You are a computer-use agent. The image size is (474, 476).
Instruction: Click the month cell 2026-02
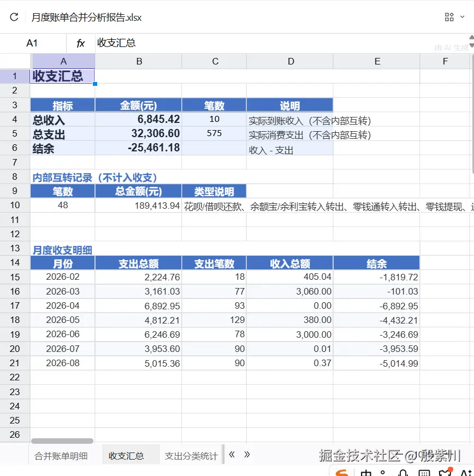point(62,277)
